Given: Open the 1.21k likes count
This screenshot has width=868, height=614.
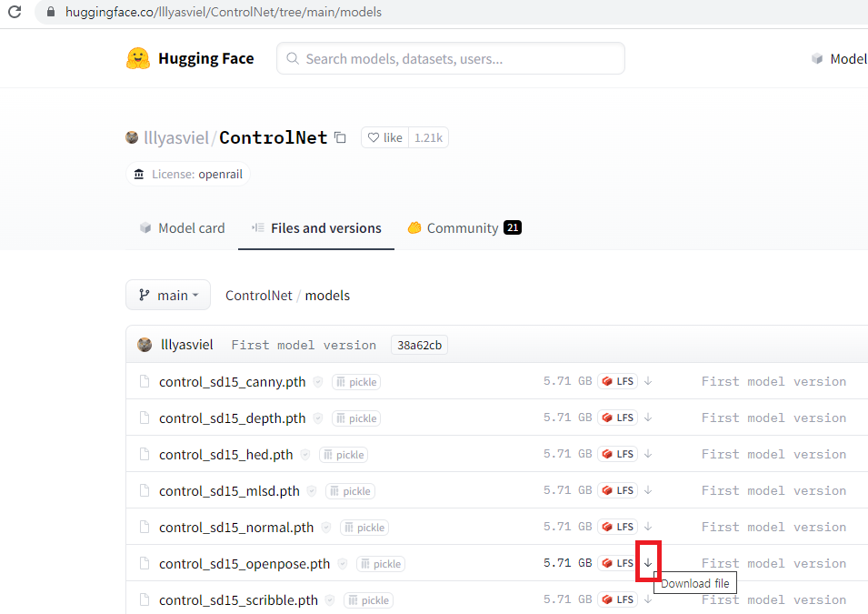Looking at the screenshot, I should 428,137.
